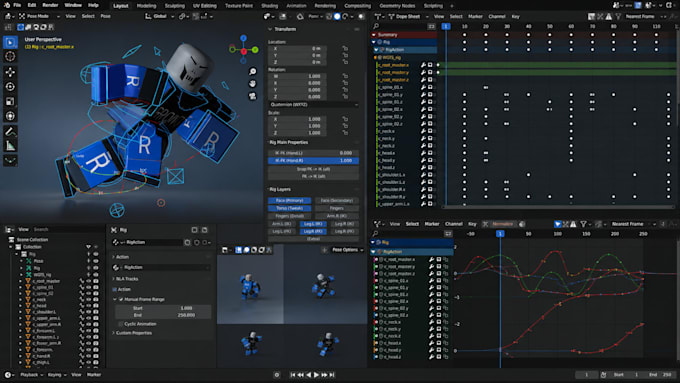Select the Scale tool in the viewport toolbar
Image resolution: width=680 pixels, height=383 pixels.
[10, 101]
